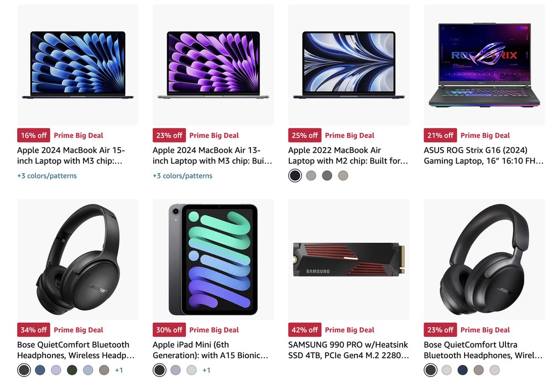The width and height of the screenshot is (553, 392).
Task: Show the +1 more Bose QuietComfort colors
Action: point(119,370)
